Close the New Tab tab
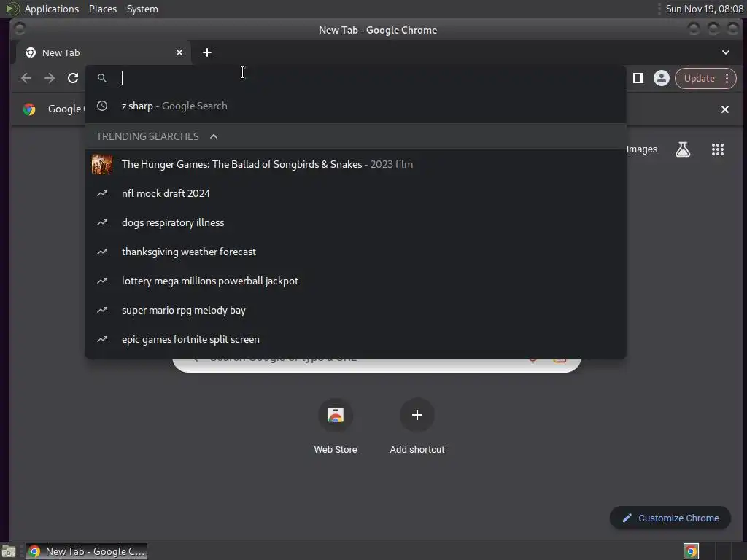 [179, 52]
